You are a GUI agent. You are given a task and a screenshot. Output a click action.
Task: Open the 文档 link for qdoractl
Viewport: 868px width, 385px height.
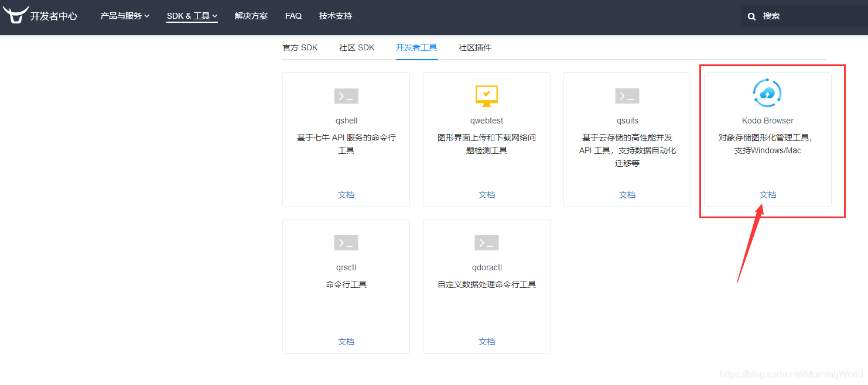487,342
